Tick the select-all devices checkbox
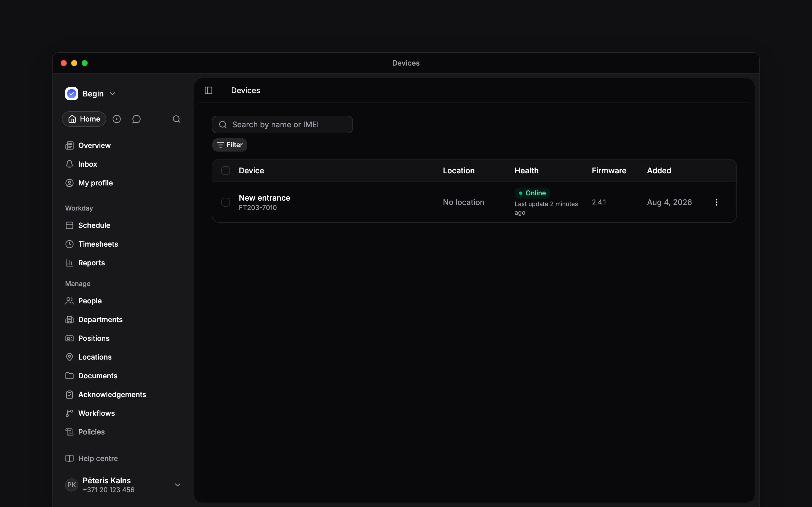Image resolution: width=812 pixels, height=507 pixels. coord(226,171)
